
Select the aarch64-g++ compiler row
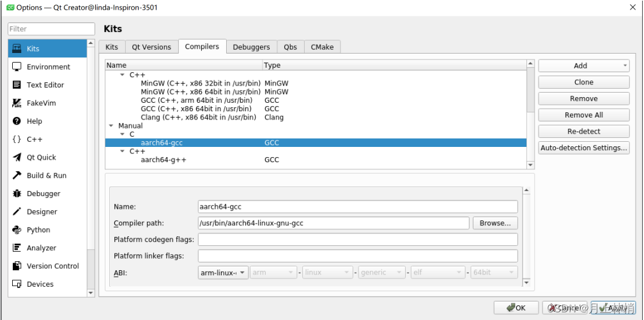[x=316, y=160]
